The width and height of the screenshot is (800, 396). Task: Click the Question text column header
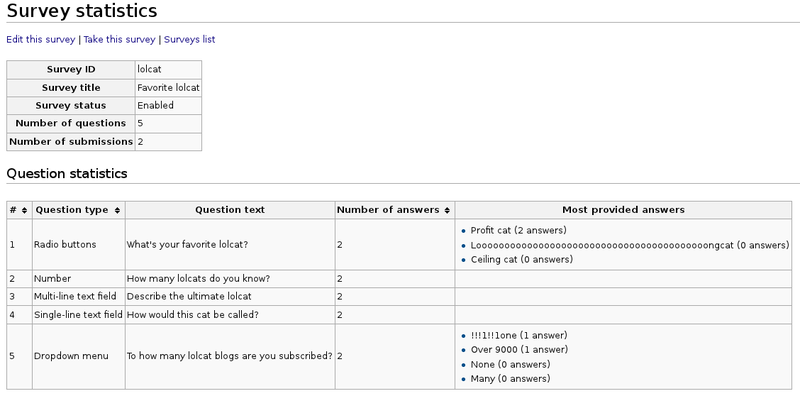(230, 210)
